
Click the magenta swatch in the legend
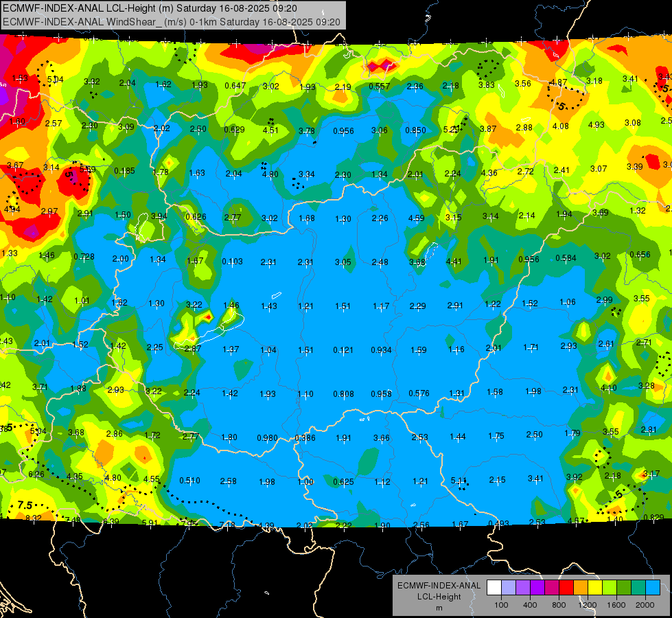click(x=552, y=588)
